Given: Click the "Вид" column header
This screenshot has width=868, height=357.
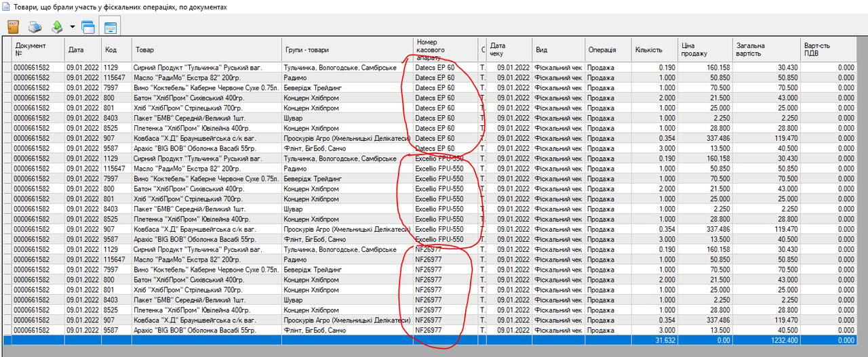Looking at the screenshot, I should [x=559, y=50].
